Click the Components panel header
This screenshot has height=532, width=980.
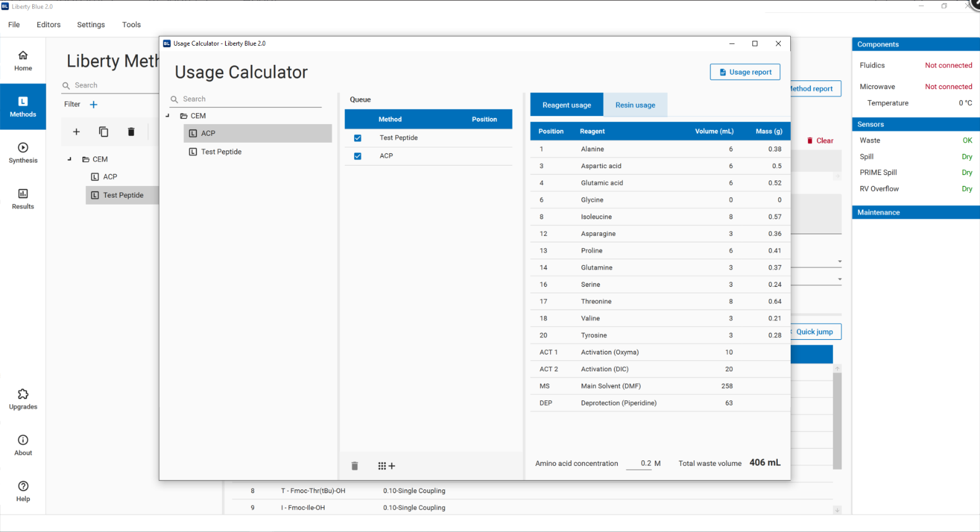[916, 44]
